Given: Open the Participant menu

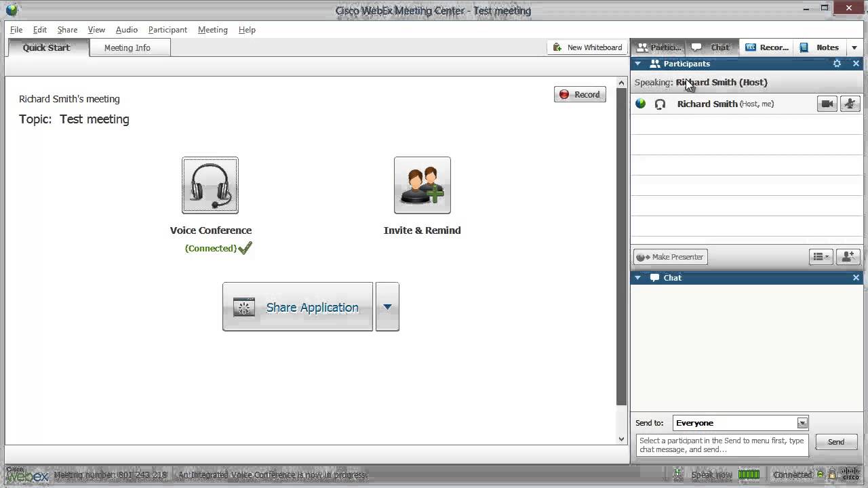Looking at the screenshot, I should click(x=167, y=30).
